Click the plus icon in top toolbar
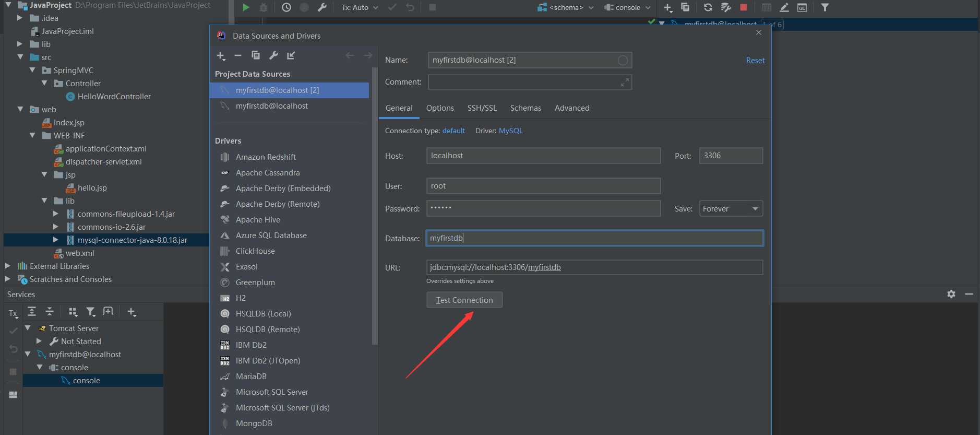980x435 pixels. (x=668, y=7)
